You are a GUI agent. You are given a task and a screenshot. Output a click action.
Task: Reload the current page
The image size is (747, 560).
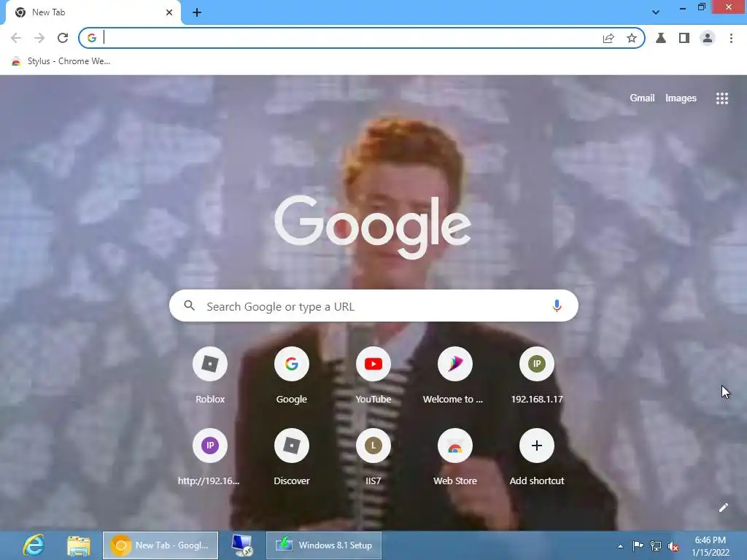63,38
